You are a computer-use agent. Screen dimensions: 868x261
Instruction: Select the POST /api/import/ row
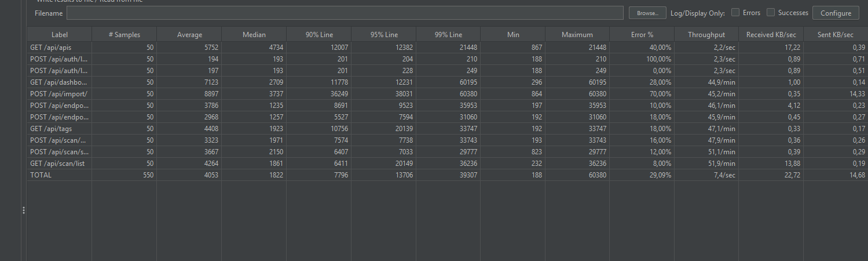(x=60, y=94)
